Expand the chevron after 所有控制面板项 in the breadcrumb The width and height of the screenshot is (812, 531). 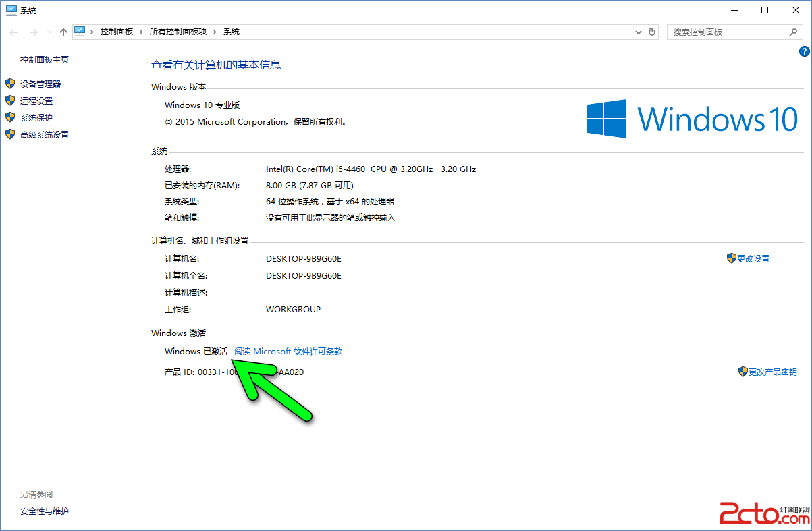215,32
